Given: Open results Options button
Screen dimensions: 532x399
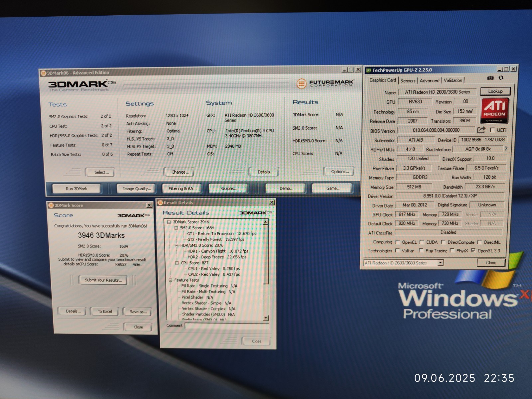Looking at the screenshot, I should pyautogui.click(x=340, y=172).
